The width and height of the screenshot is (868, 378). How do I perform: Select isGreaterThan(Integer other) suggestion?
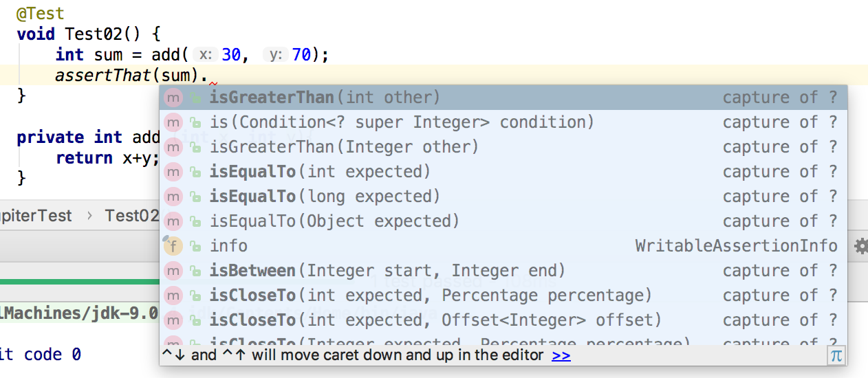click(x=503, y=147)
